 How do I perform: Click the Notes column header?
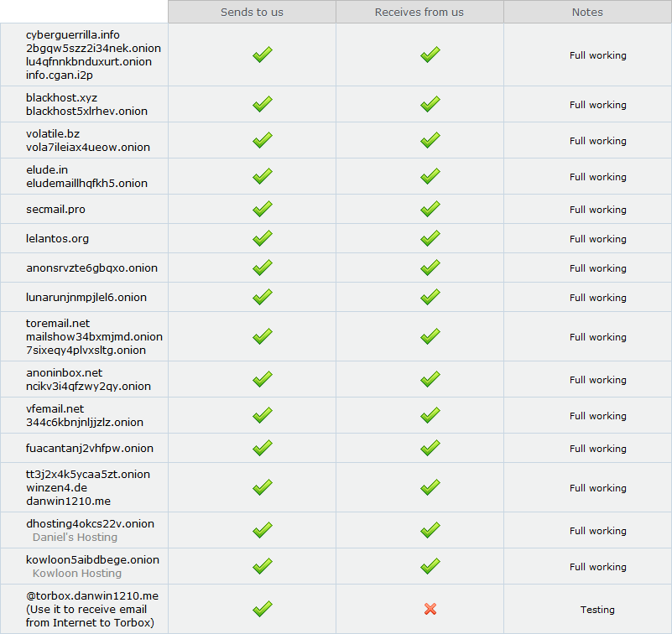coord(587,13)
